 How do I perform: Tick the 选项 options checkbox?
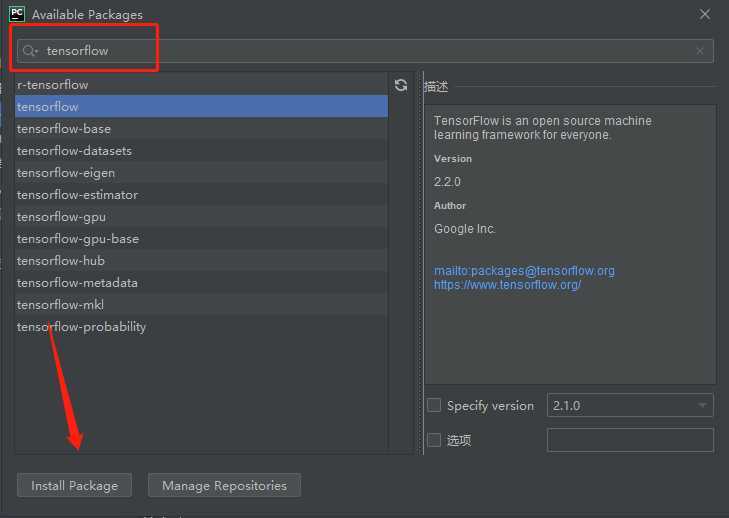[x=434, y=439]
